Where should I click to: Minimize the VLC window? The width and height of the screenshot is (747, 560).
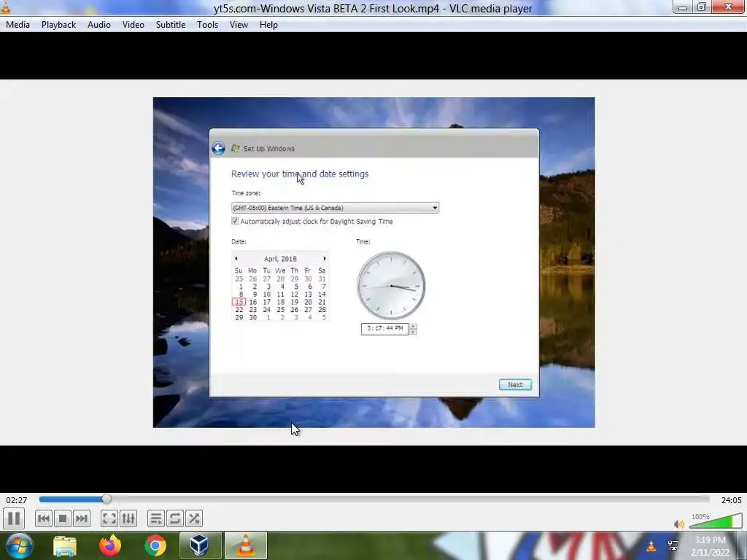click(x=683, y=7)
